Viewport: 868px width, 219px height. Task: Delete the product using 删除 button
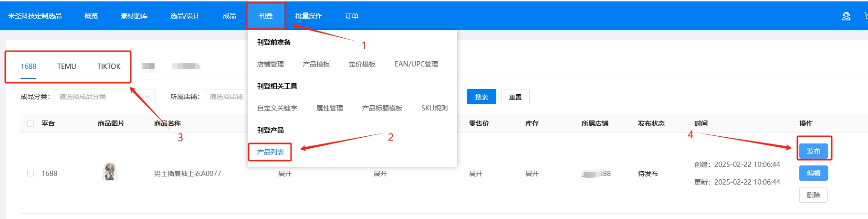tap(813, 195)
